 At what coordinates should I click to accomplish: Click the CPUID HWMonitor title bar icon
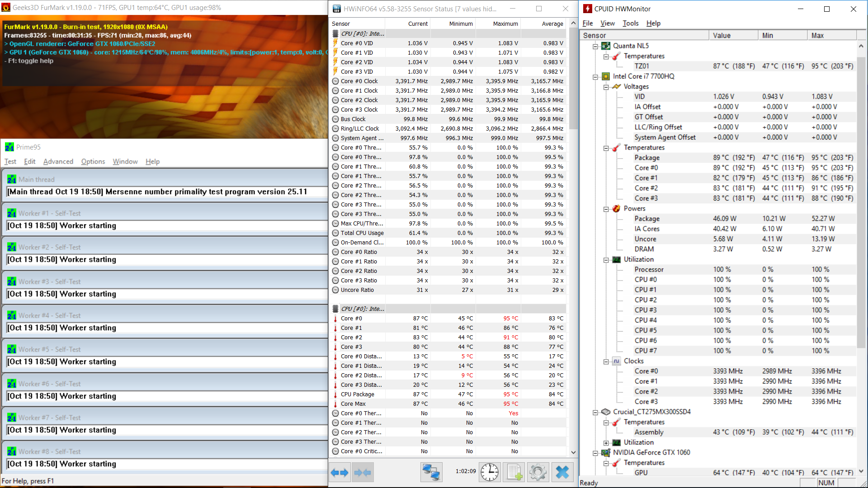point(588,9)
